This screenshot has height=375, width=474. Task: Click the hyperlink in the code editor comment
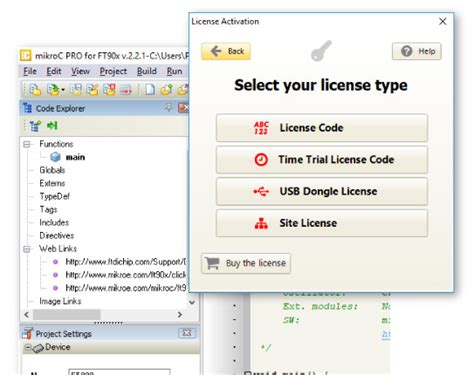[x=386, y=334]
